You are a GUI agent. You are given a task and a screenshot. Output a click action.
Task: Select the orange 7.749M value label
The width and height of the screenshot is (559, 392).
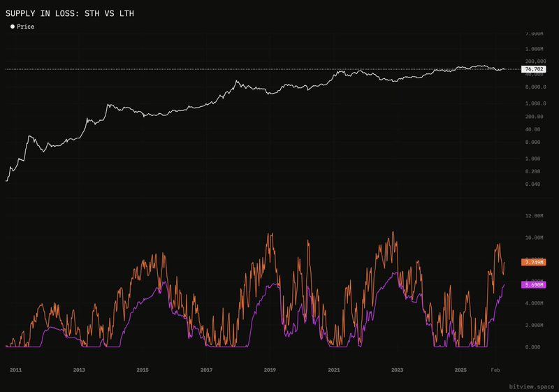534,262
